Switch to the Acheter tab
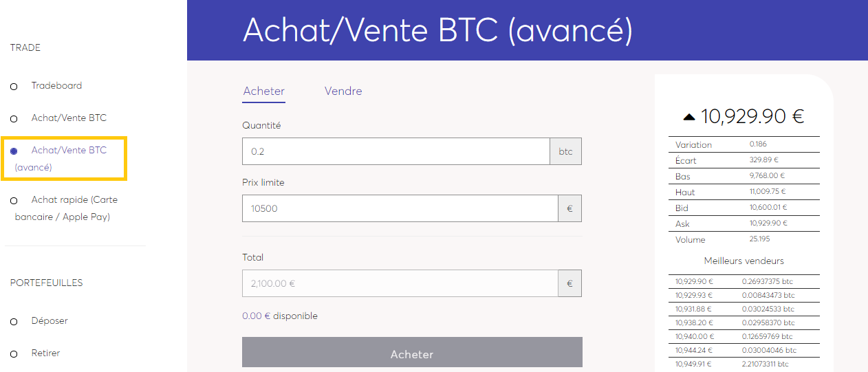The width and height of the screenshot is (868, 372). pos(264,91)
